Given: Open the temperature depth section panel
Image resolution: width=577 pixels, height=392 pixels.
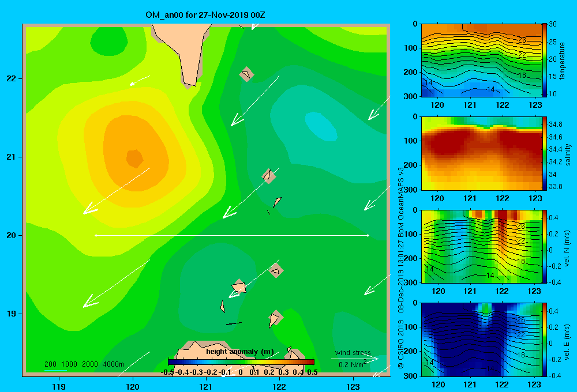Looking at the screenshot, I should coord(481,61).
